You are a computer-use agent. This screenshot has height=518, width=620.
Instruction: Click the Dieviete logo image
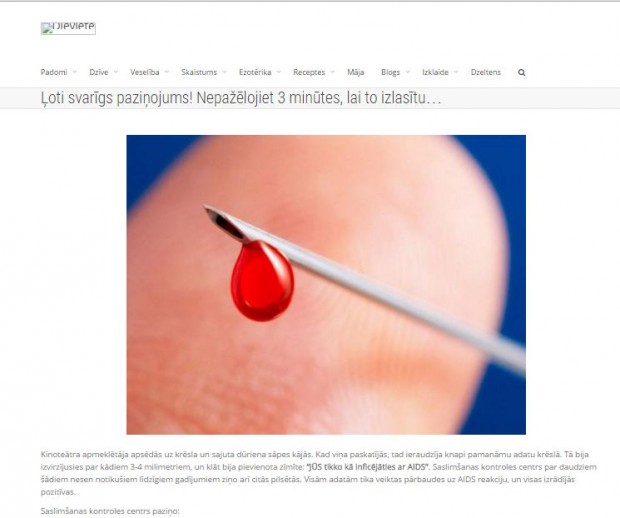click(x=68, y=28)
